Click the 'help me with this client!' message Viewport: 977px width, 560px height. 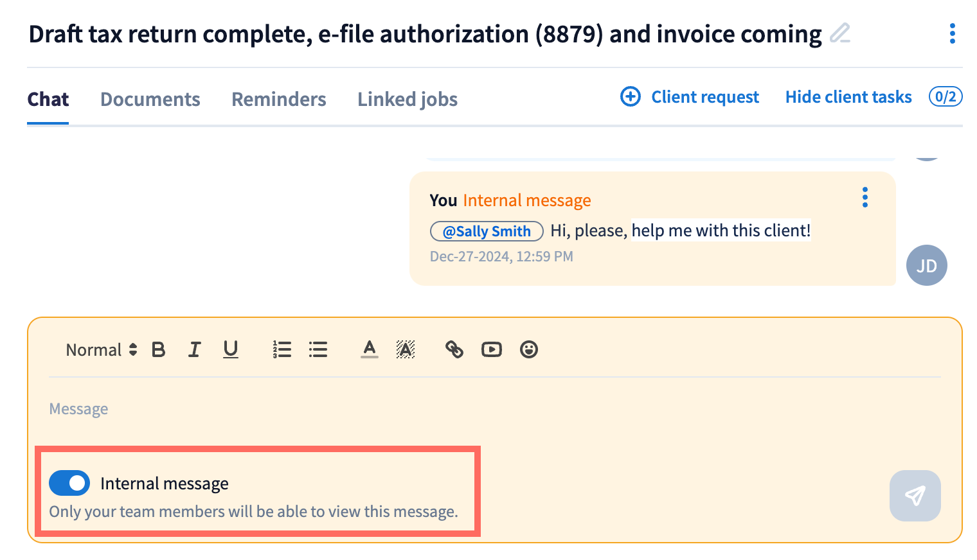(x=721, y=231)
